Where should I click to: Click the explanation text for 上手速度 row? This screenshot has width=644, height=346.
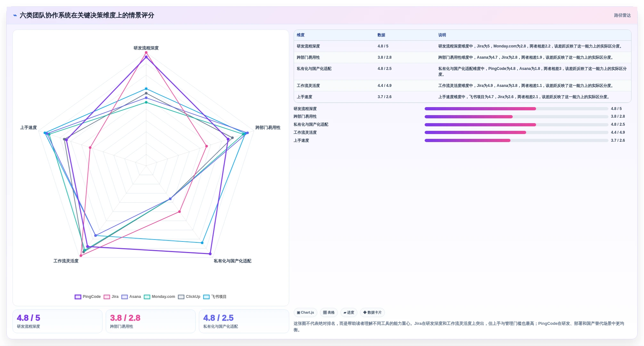pos(524,97)
